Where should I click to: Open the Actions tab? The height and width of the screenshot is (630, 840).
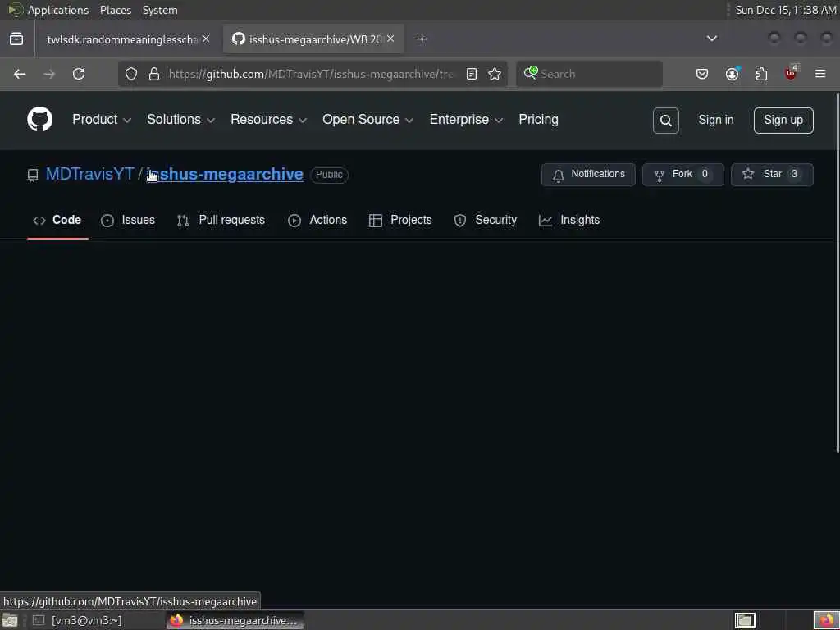click(x=317, y=220)
